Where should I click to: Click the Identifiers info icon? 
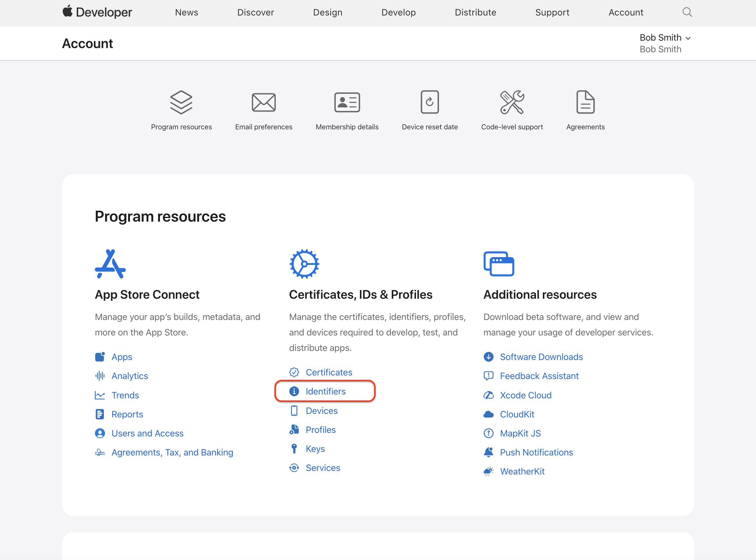[294, 391]
